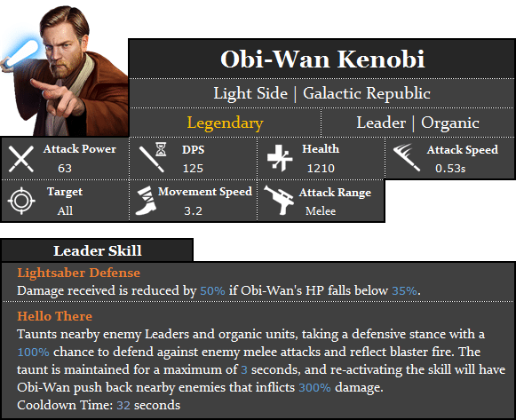Viewport: 516px width, 420px height.
Task: Click the Attack Speed slash icon
Action: (x=407, y=157)
